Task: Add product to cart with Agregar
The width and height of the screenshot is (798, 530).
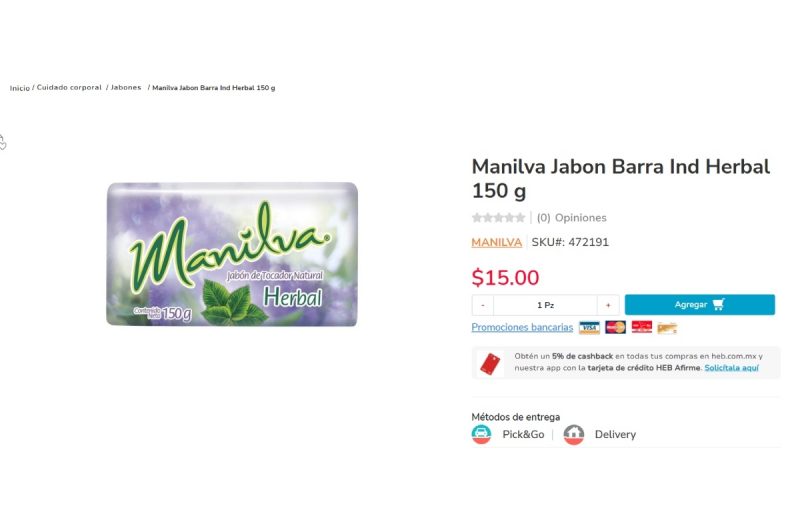Action: (700, 304)
